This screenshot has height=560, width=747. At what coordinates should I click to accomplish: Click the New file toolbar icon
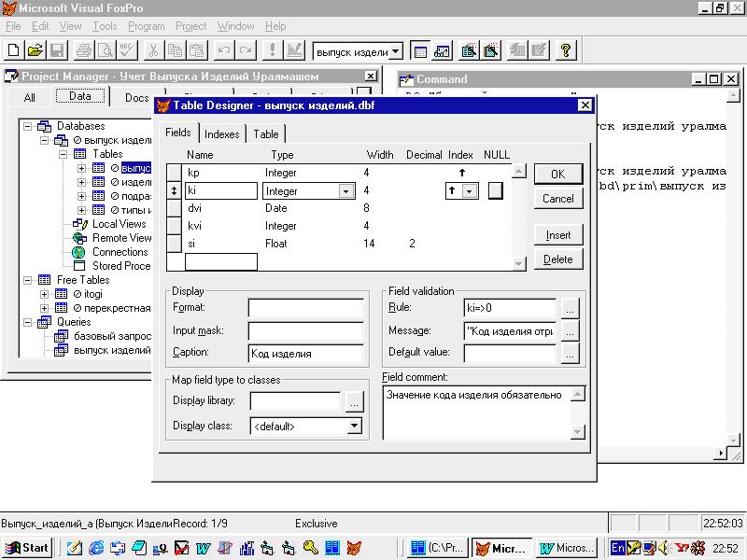[14, 50]
